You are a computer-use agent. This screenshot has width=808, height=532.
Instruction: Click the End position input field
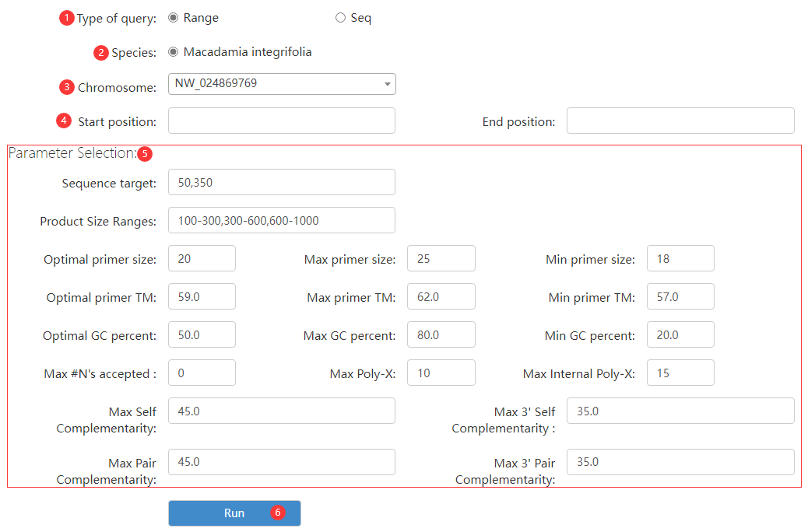point(680,121)
